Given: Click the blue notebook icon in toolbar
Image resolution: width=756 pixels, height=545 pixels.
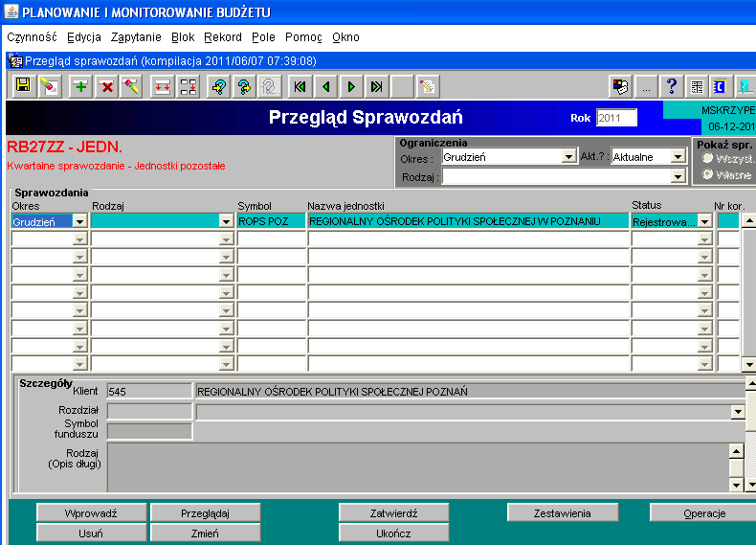Looking at the screenshot, I should (x=720, y=86).
